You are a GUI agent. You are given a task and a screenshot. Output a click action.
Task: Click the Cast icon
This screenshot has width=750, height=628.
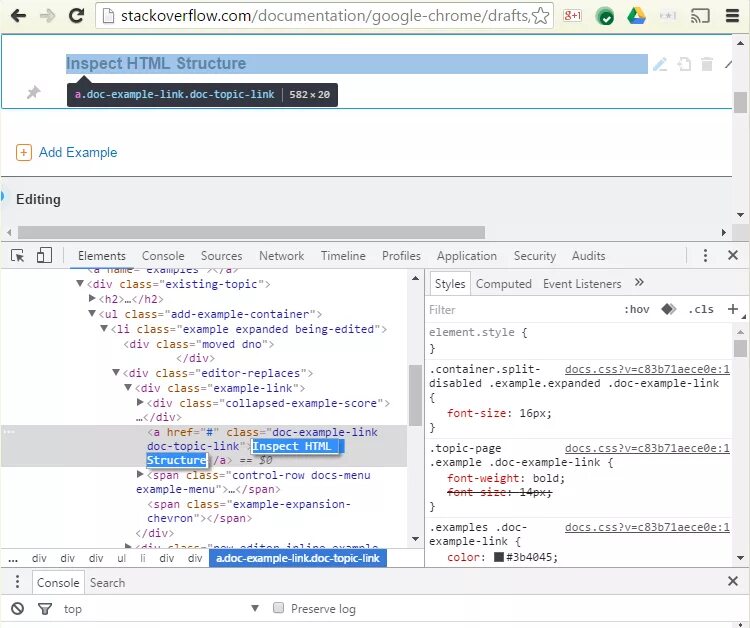pos(700,16)
